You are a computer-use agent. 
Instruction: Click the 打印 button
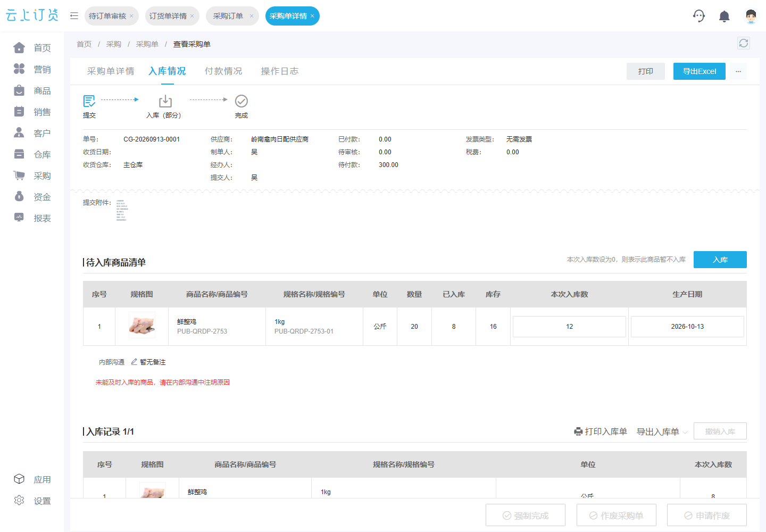646,71
